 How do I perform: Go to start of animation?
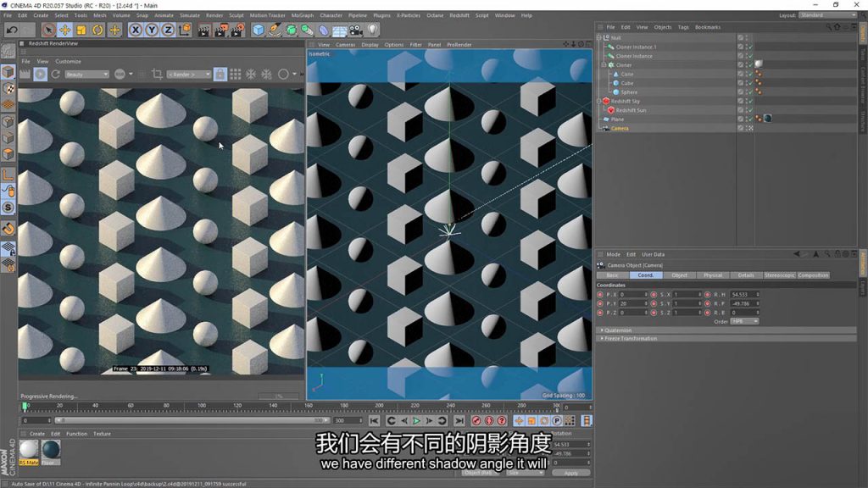pos(374,421)
